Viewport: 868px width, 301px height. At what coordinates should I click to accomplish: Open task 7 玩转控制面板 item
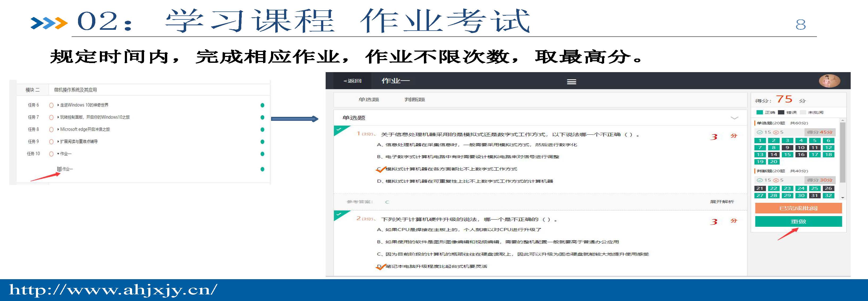95,117
